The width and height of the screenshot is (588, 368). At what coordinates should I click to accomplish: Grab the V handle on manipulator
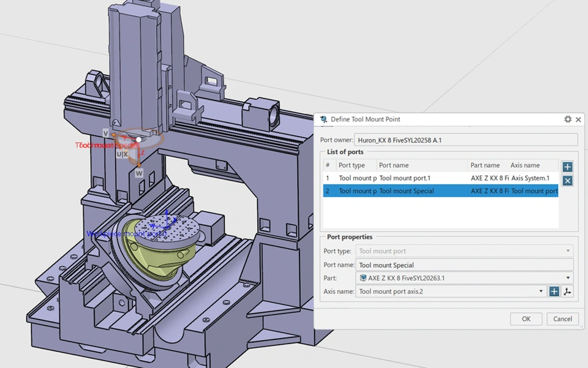click(105, 133)
